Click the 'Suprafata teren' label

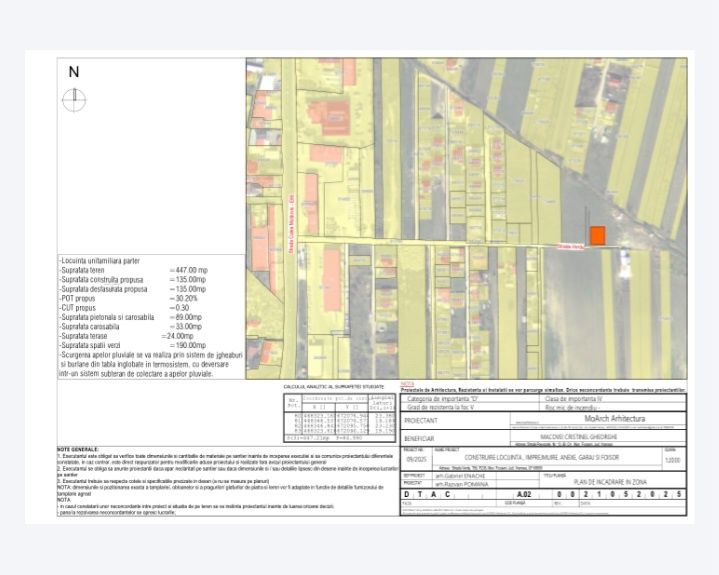tap(83, 270)
